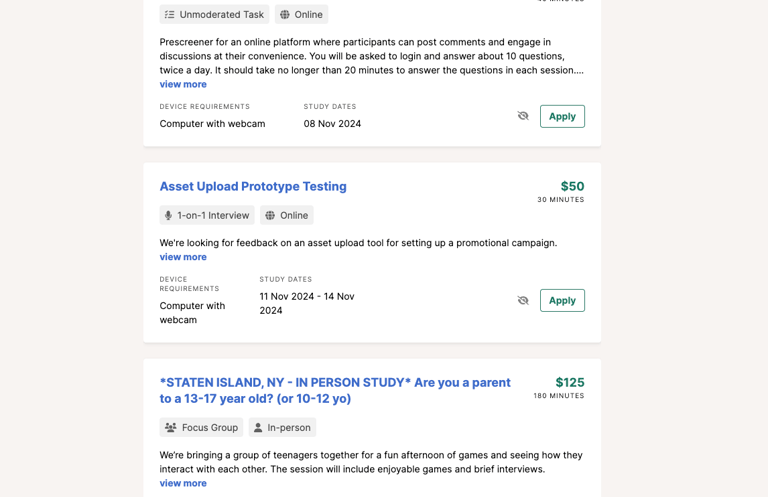Select the Focus Group tag
Image resolution: width=768 pixels, height=497 pixels.
tap(201, 427)
